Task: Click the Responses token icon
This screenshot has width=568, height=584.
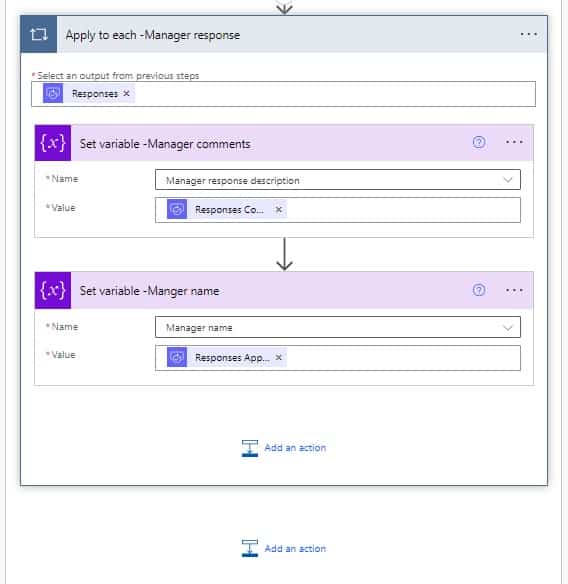Action: pos(53,93)
